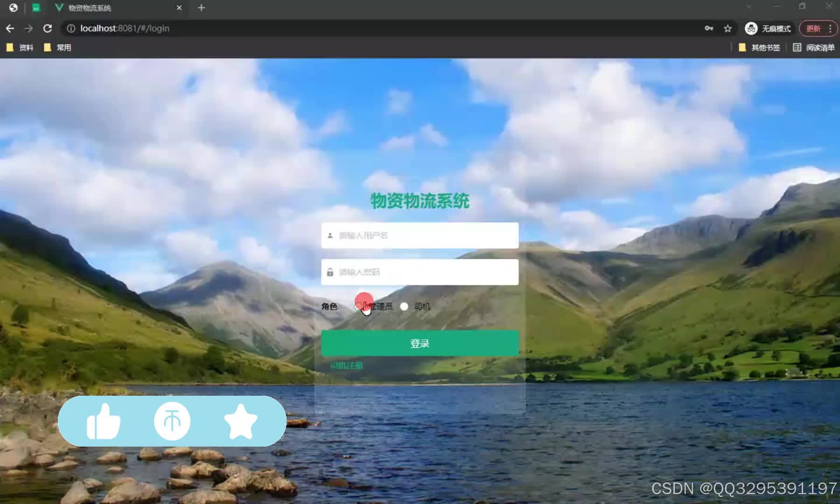This screenshot has height=504, width=840.
Task: Click the thumbs-up like icon
Action: point(103,421)
